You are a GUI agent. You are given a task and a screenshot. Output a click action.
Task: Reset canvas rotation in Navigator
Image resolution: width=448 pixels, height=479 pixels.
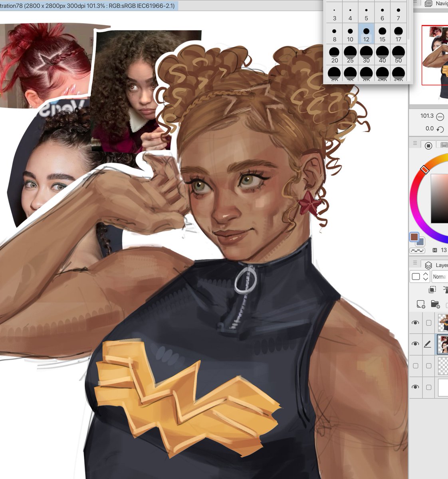(x=440, y=129)
